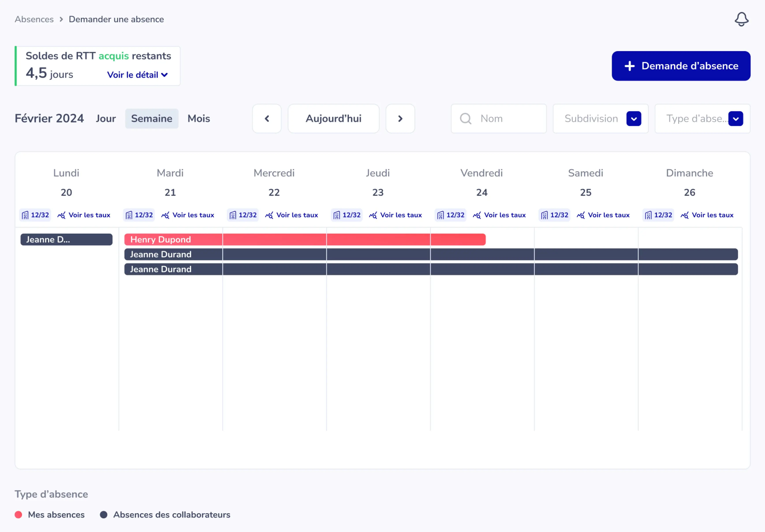This screenshot has height=532, width=765.
Task: Click the red Mes absences legend dot
Action: [x=18, y=515]
